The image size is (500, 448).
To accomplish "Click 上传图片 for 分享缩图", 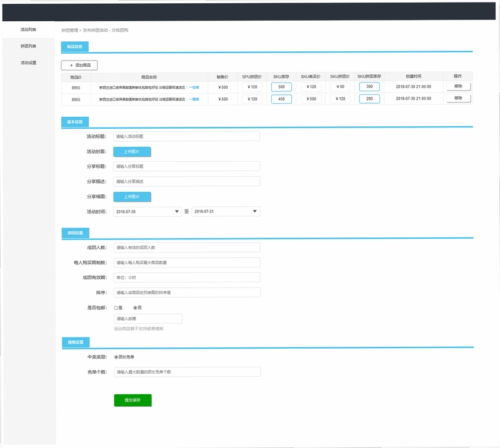I will (132, 197).
